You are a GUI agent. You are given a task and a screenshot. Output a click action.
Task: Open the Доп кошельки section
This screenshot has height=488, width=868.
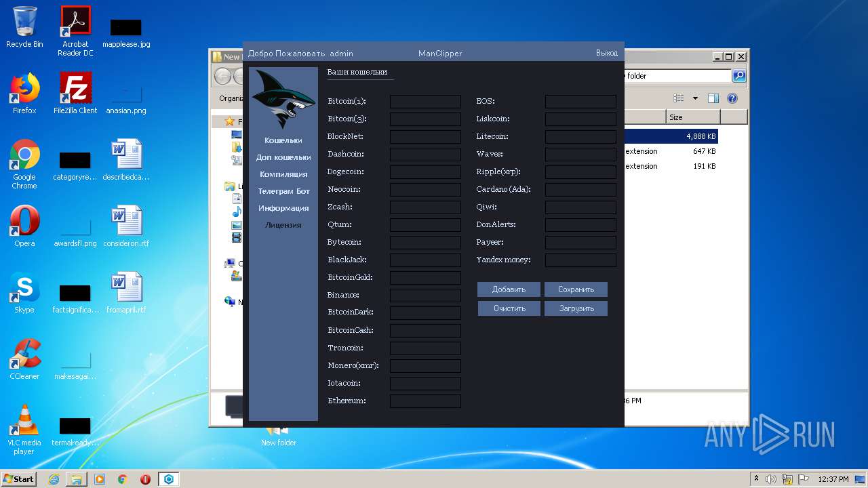(283, 157)
